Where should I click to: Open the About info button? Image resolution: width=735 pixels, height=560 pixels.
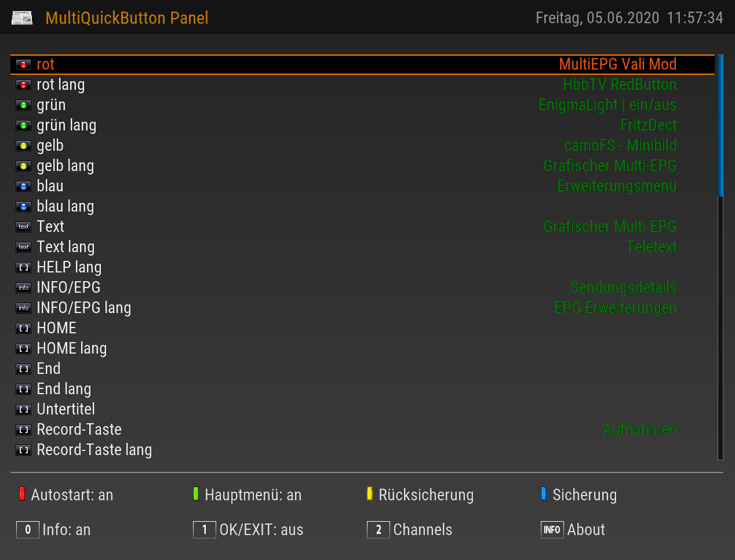point(573,530)
